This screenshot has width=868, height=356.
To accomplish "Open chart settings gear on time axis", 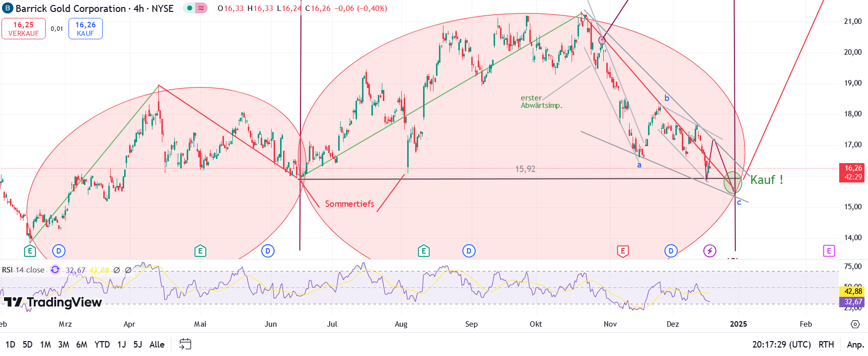I will pos(855,324).
